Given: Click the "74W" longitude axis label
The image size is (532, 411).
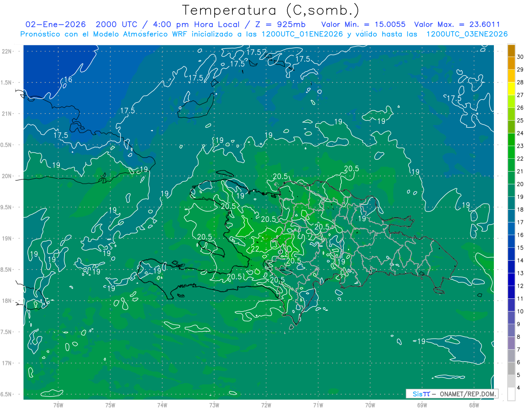Looking at the screenshot, I should point(162,404).
